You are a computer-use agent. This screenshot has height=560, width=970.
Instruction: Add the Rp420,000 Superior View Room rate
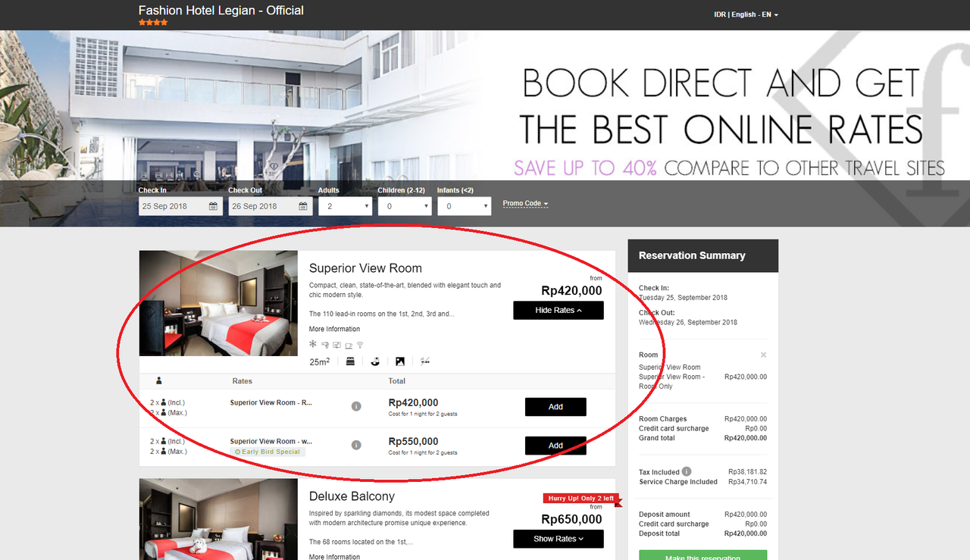(x=555, y=407)
